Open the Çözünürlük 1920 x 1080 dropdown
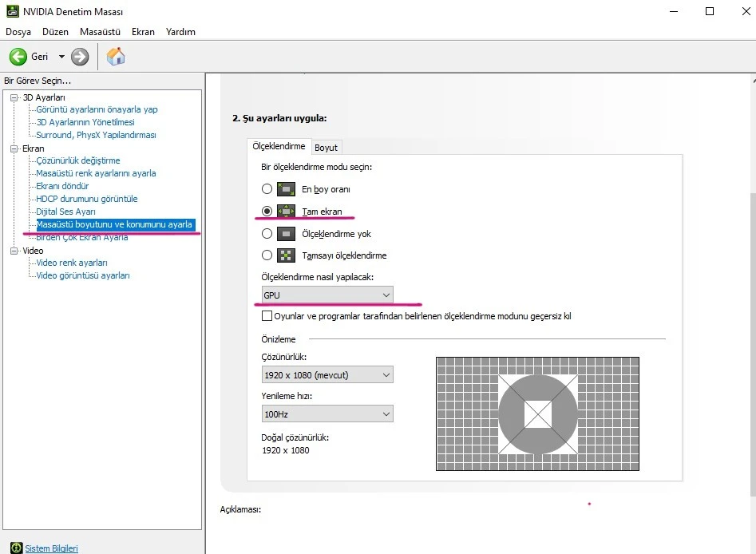The height and width of the screenshot is (554, 756). (x=327, y=374)
